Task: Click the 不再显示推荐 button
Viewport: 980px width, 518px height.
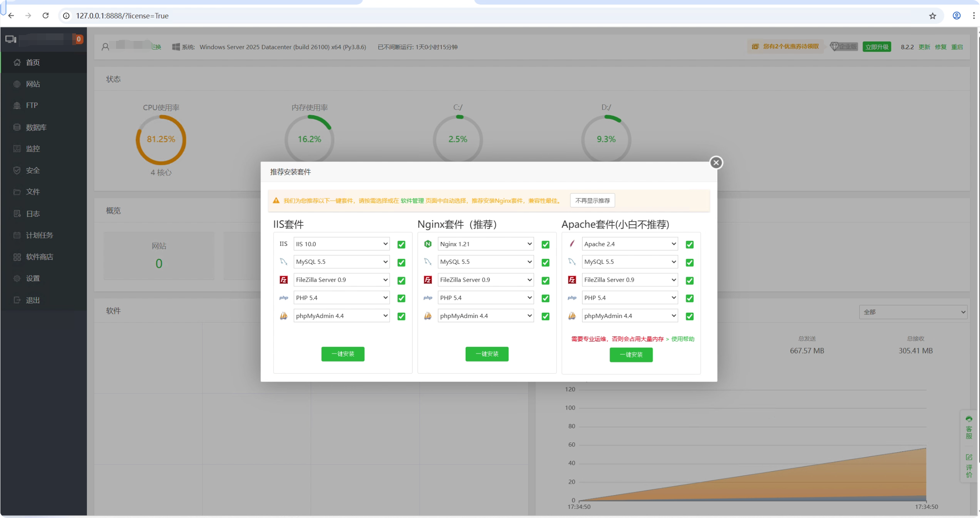Action: [x=592, y=200]
